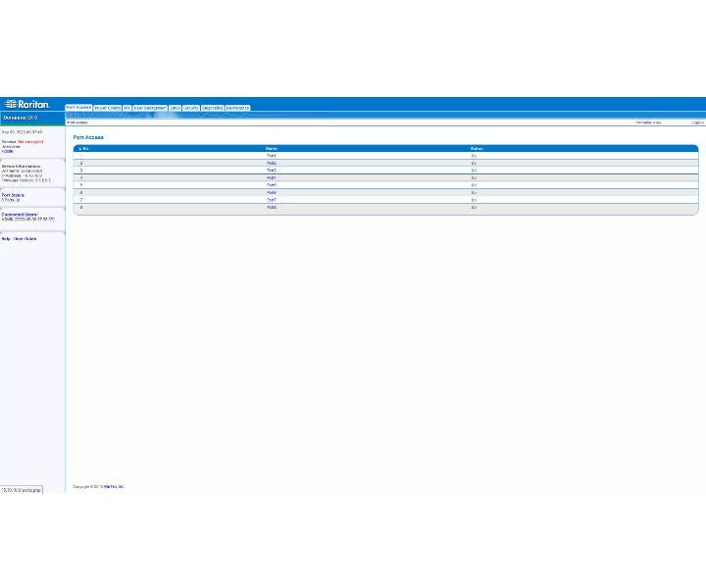Click row number 7 in the table
706x588 pixels.
(81, 200)
